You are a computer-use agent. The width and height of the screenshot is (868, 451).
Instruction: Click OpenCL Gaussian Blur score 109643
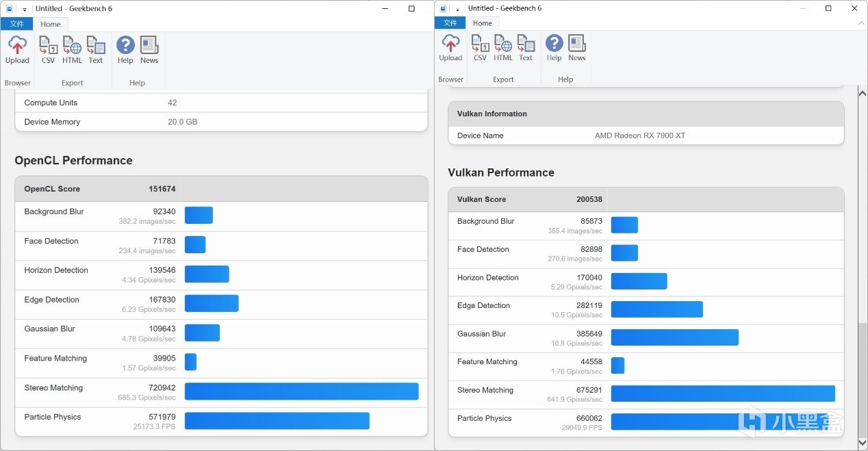click(x=162, y=328)
